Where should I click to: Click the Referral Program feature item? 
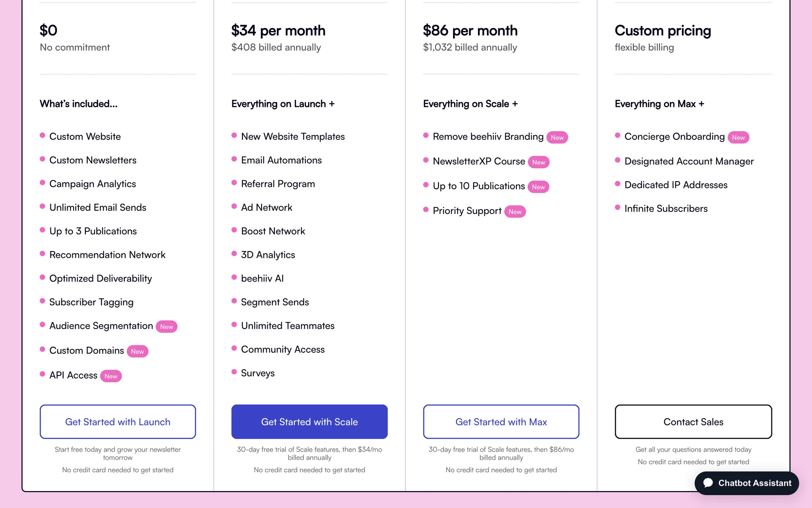278,184
